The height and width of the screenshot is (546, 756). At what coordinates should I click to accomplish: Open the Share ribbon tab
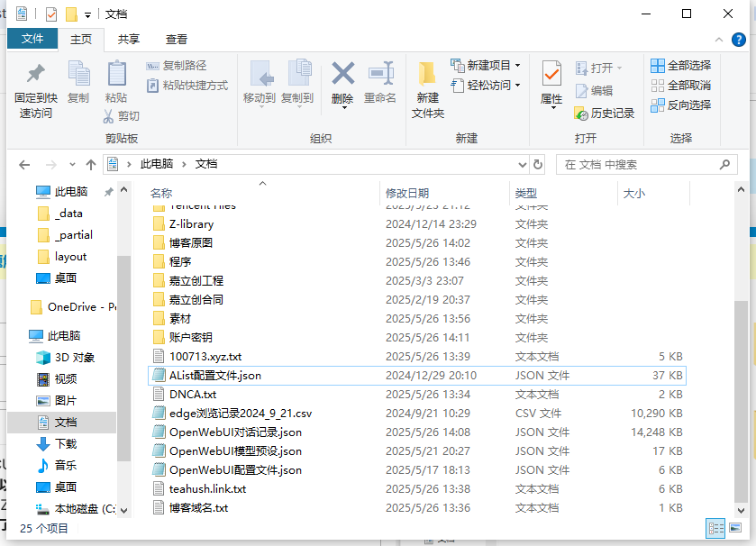129,39
